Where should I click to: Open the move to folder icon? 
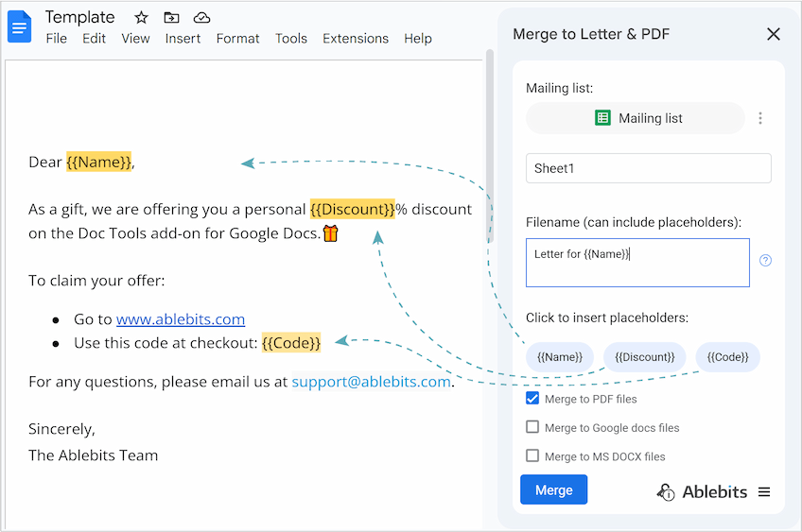[x=171, y=18]
